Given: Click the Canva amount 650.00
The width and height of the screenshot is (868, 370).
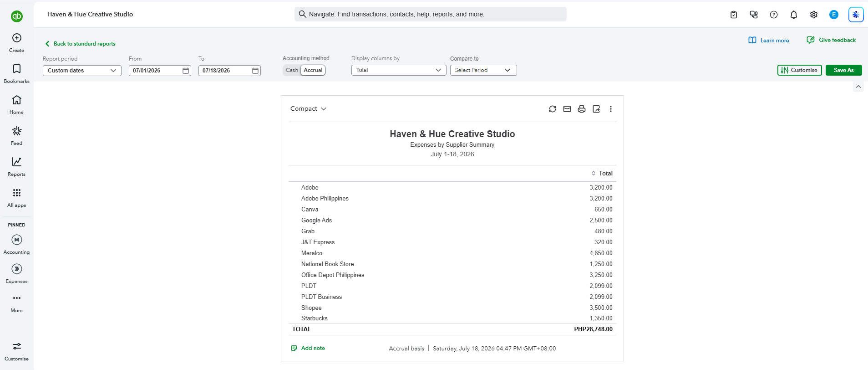Looking at the screenshot, I should [x=604, y=210].
